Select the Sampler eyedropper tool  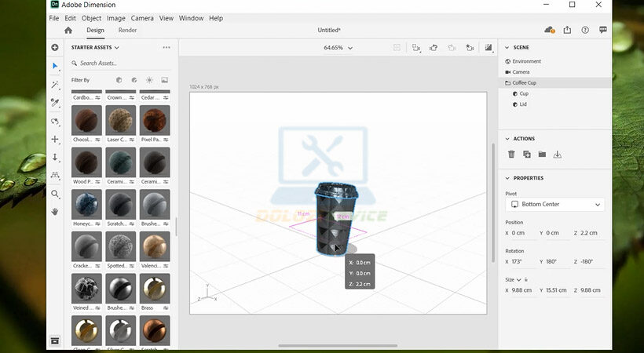pos(55,103)
